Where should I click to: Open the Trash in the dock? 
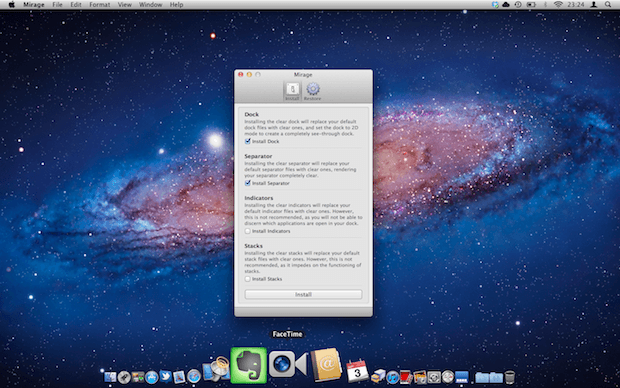point(510,377)
